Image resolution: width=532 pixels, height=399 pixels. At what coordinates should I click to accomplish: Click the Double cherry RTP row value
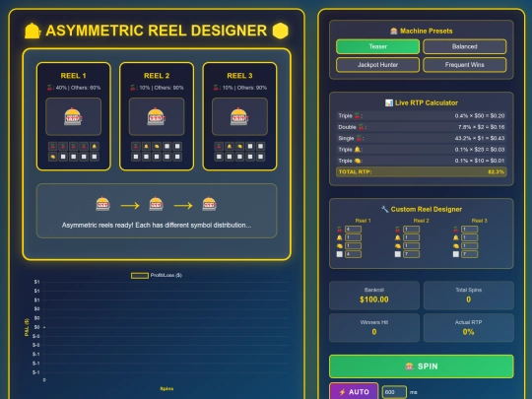[x=481, y=127]
